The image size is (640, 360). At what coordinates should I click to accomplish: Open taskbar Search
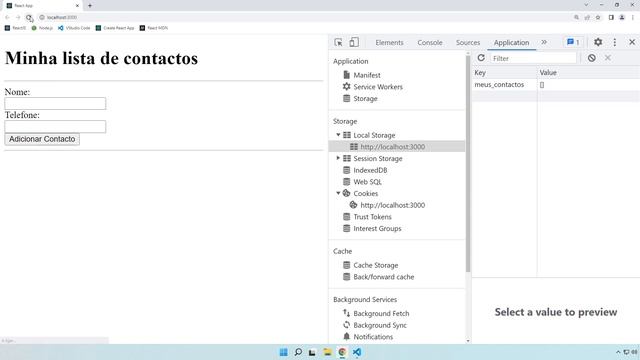[298, 352]
